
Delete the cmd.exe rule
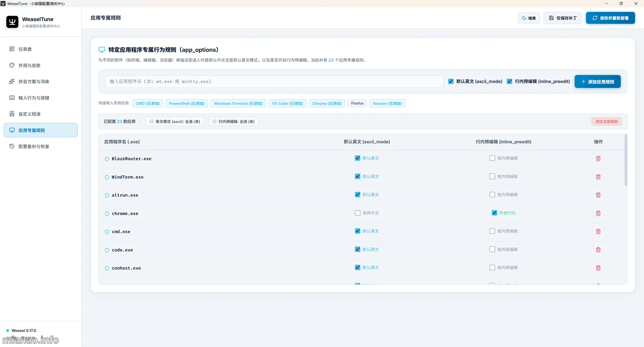tap(598, 231)
